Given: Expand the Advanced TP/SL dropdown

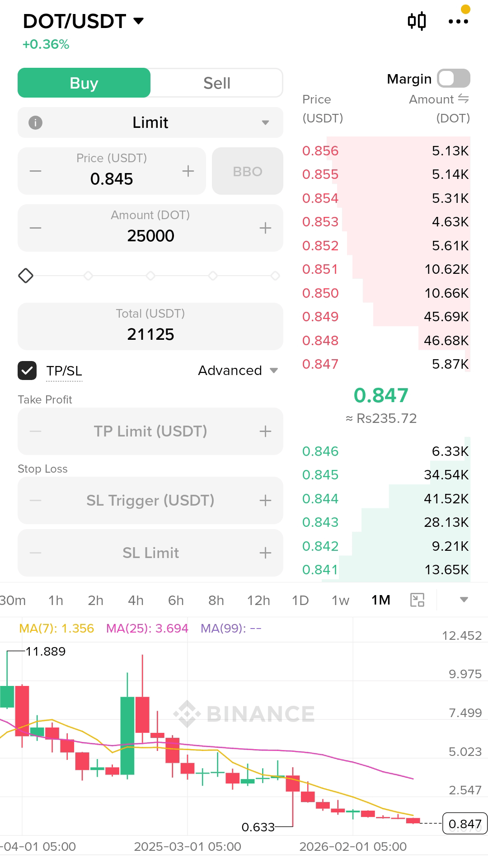Looking at the screenshot, I should pyautogui.click(x=238, y=371).
